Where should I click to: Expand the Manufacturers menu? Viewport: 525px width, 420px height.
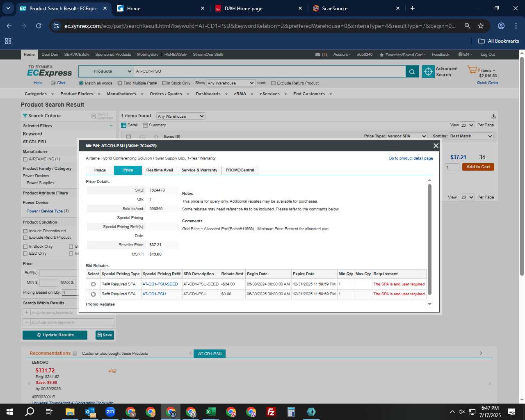tap(125, 94)
